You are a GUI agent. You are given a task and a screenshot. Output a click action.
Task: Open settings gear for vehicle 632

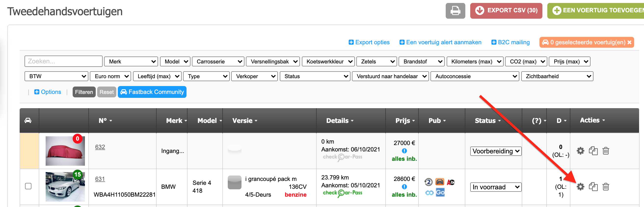[580, 151]
